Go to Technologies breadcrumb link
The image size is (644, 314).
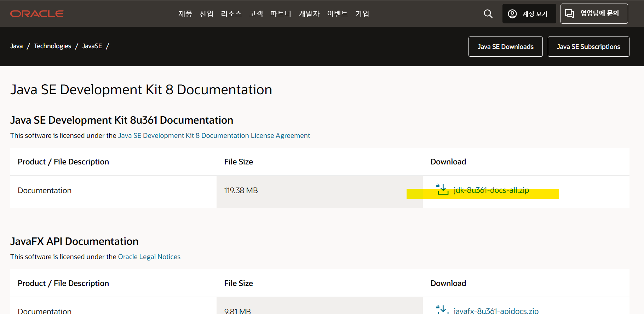click(x=52, y=46)
